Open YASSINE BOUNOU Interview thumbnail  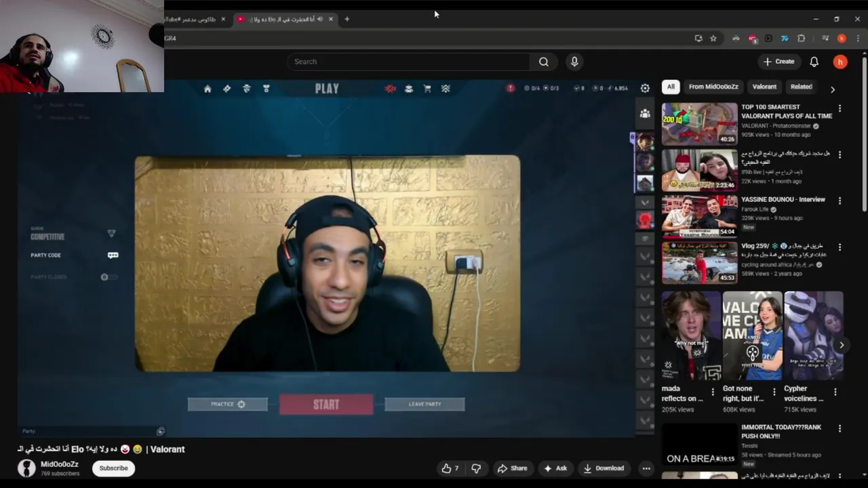(x=699, y=216)
